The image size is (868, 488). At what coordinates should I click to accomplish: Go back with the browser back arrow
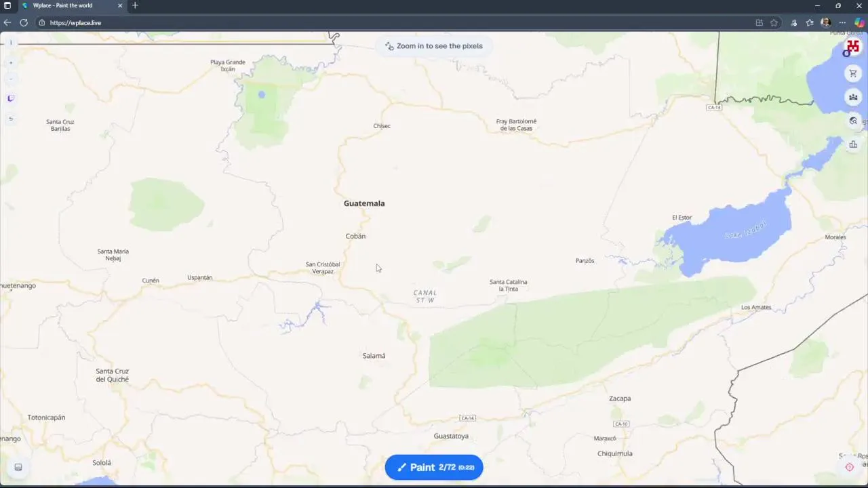point(7,22)
